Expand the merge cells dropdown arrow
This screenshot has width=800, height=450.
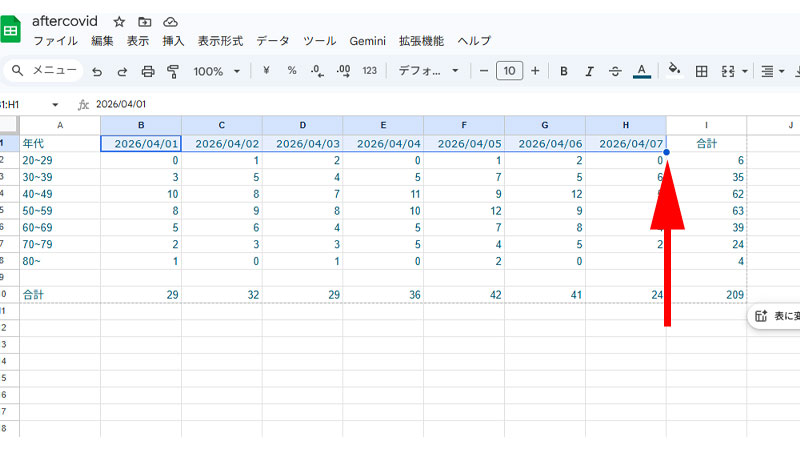click(x=744, y=71)
